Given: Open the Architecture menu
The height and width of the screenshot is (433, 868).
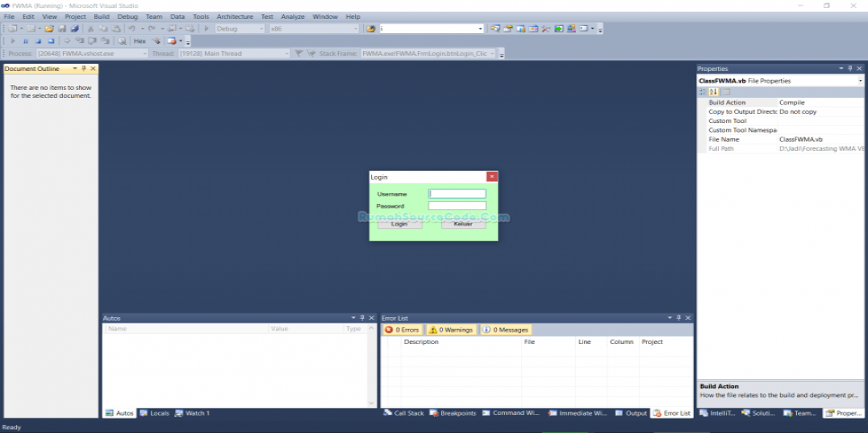Looking at the screenshot, I should [x=235, y=16].
